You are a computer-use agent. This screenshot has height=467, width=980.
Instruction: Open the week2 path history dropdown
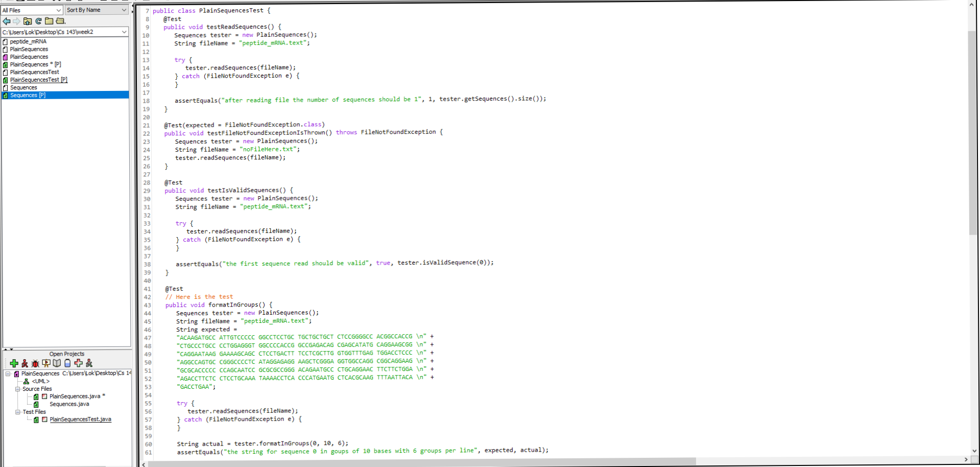pyautogui.click(x=124, y=32)
